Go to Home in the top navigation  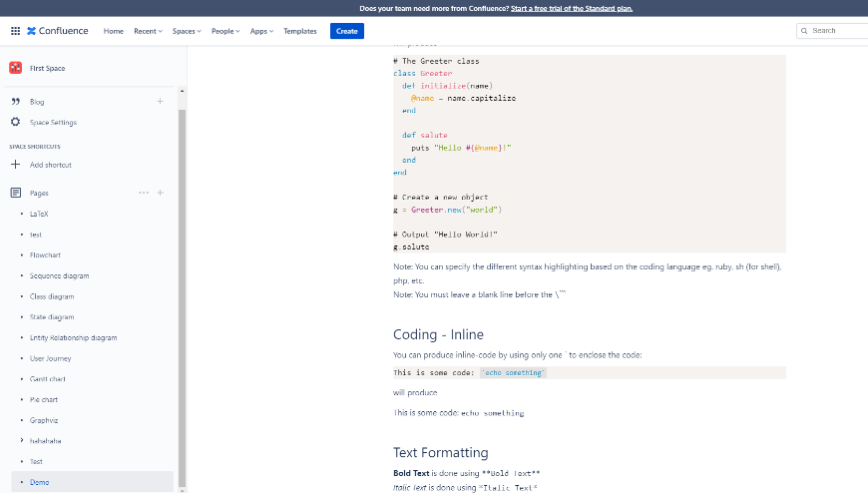(x=114, y=31)
